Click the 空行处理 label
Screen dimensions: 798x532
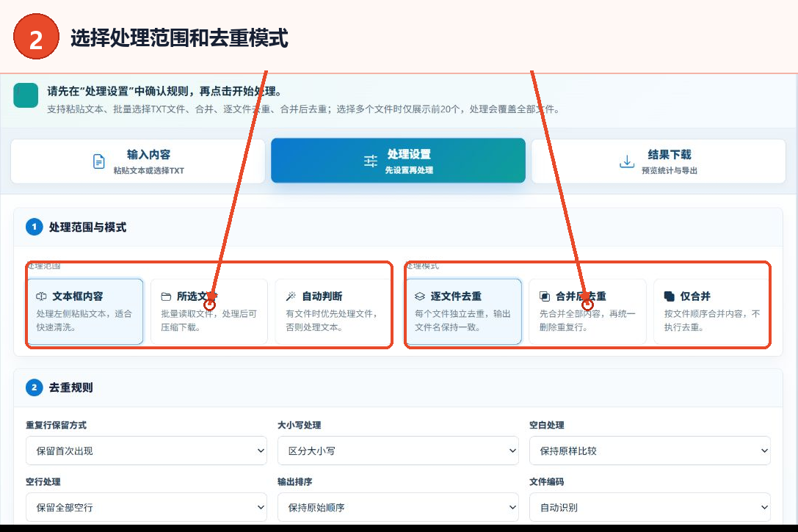pyautogui.click(x=43, y=481)
